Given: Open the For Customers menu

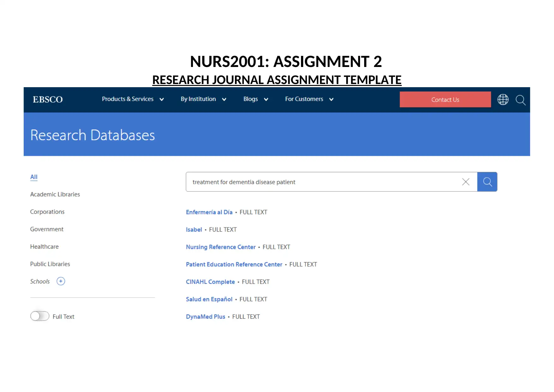Looking at the screenshot, I should (x=304, y=99).
